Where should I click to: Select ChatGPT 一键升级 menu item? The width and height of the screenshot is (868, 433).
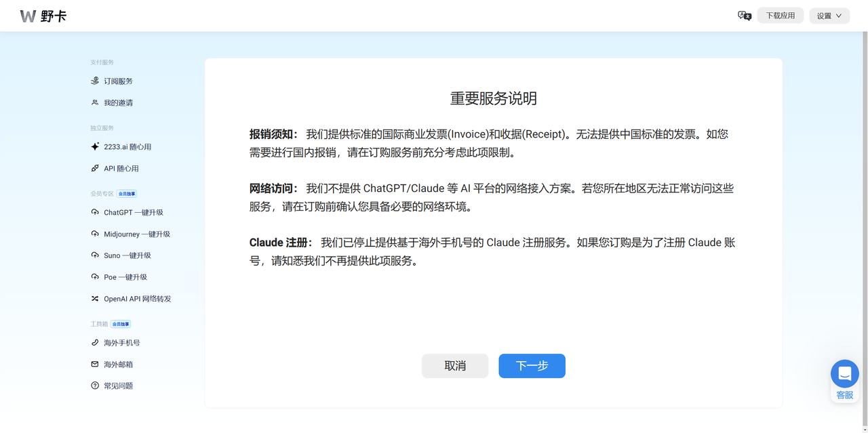point(133,213)
